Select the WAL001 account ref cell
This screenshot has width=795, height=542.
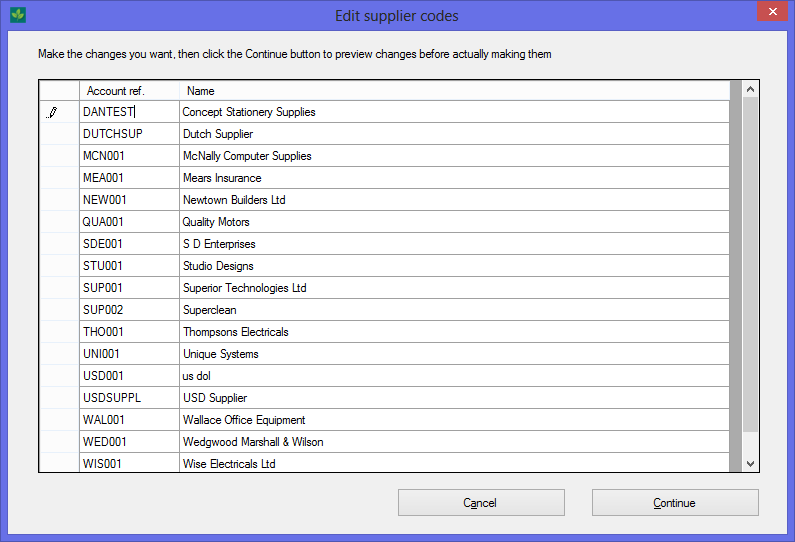pyautogui.click(x=129, y=420)
